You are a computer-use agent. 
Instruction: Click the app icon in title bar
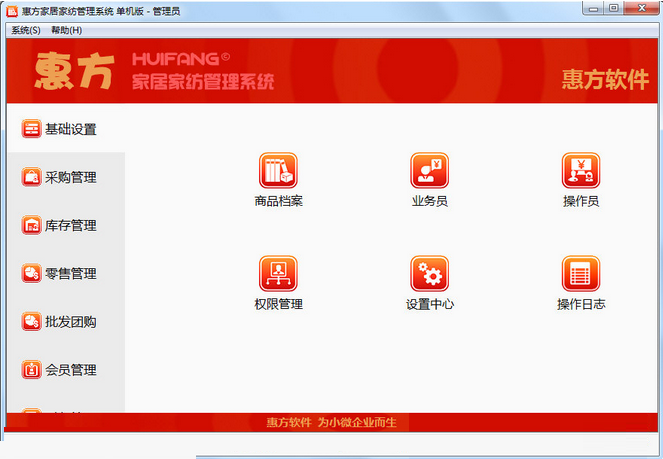[x=12, y=11]
